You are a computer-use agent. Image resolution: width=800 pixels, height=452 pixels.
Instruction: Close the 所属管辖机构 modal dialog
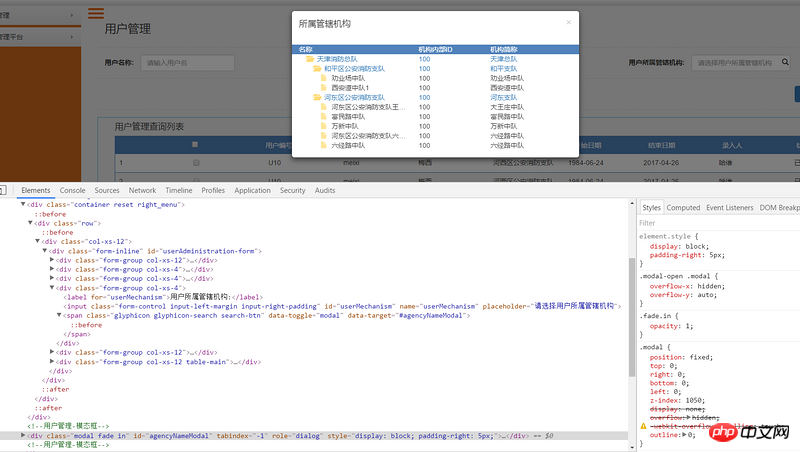pyautogui.click(x=568, y=22)
